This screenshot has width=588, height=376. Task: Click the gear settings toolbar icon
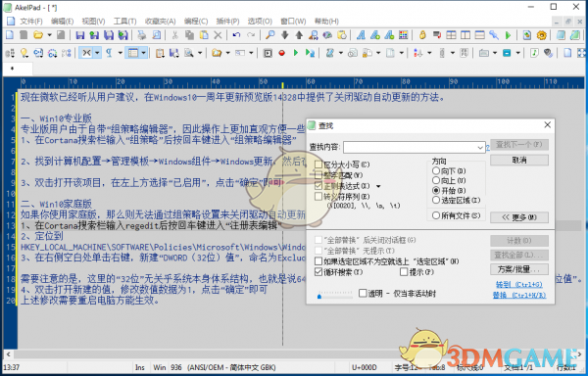[542, 35]
